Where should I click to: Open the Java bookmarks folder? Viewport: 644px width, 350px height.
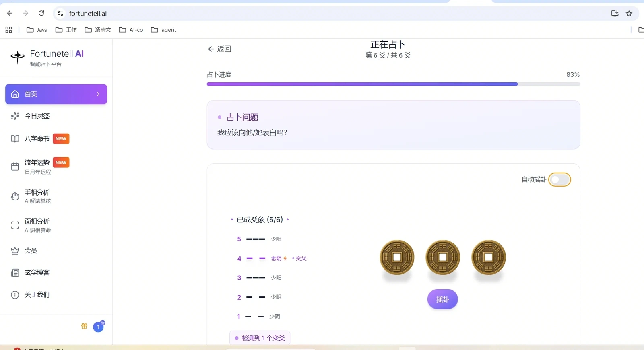37,30
